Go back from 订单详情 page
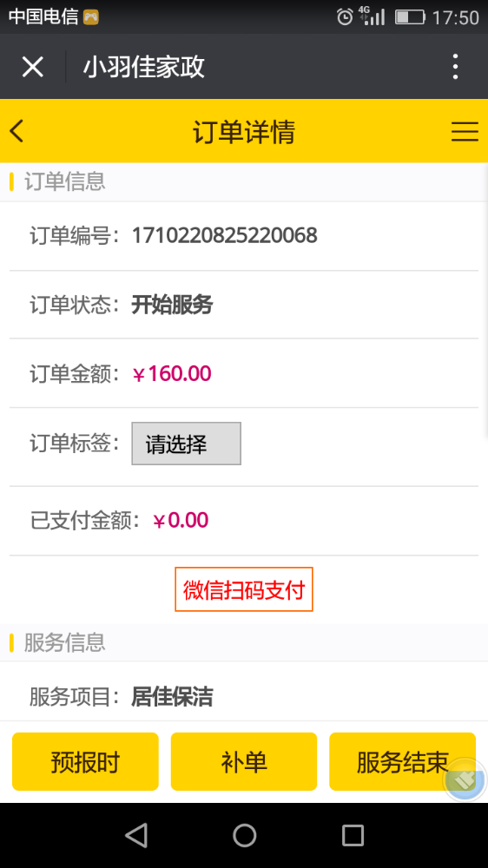Viewport: 488px width, 868px height. [x=16, y=131]
